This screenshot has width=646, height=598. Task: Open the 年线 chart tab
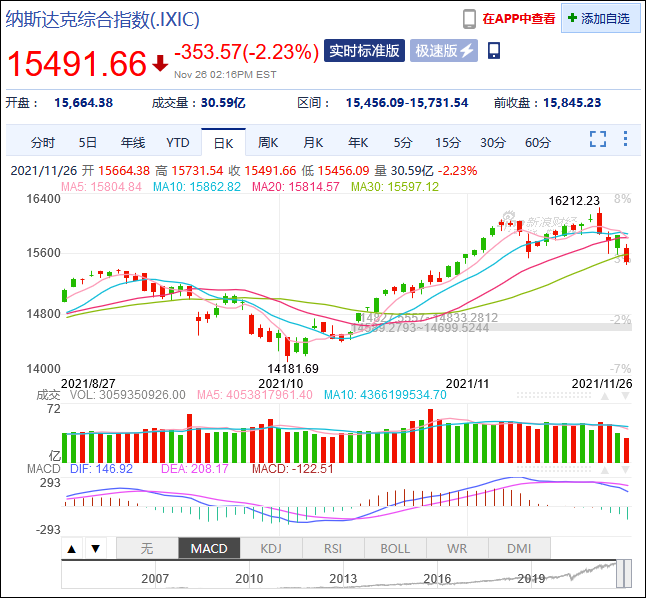tap(133, 143)
